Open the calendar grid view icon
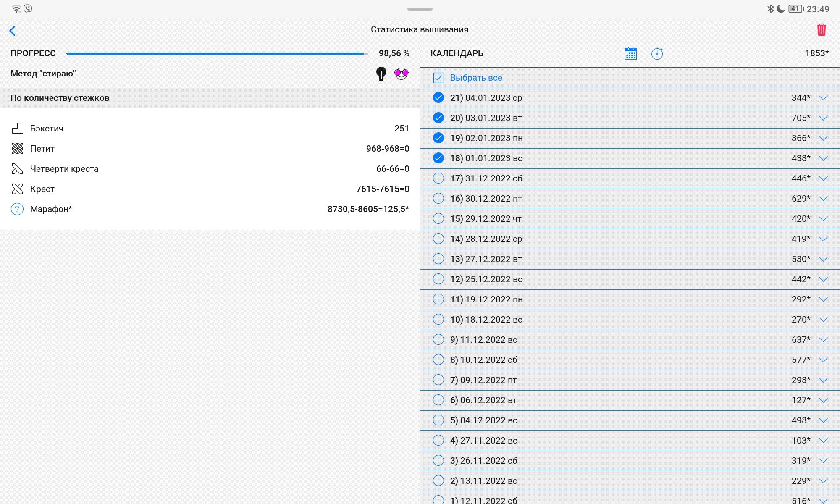The height and width of the screenshot is (504, 840). 630,54
